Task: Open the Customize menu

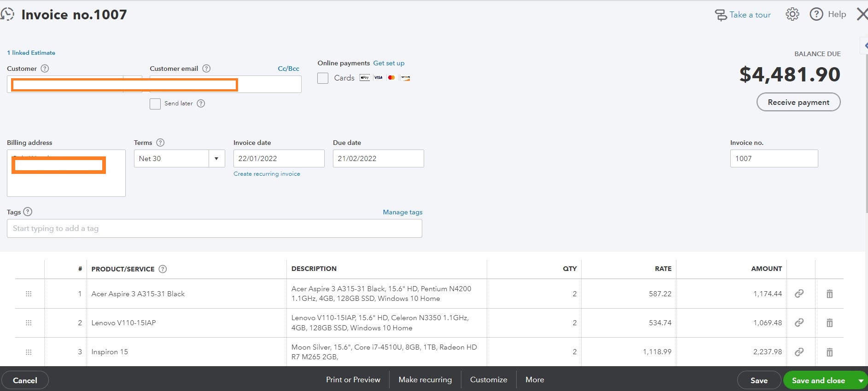Action: tap(489, 380)
